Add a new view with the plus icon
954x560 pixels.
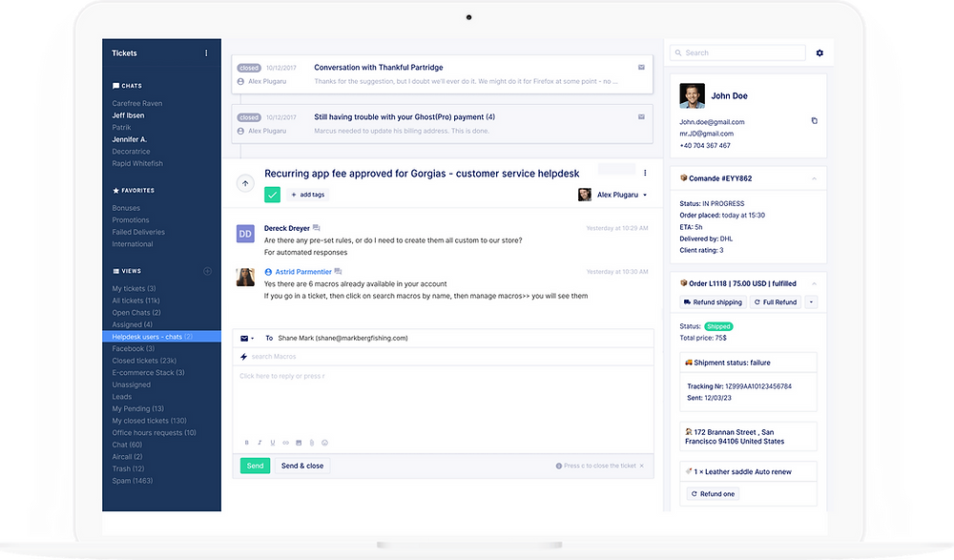click(x=207, y=271)
